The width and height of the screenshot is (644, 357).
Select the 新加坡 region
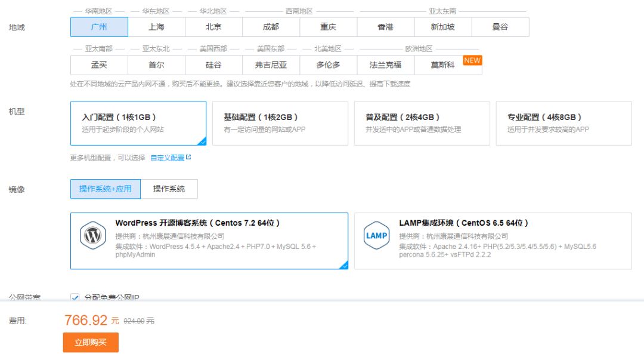pos(441,26)
